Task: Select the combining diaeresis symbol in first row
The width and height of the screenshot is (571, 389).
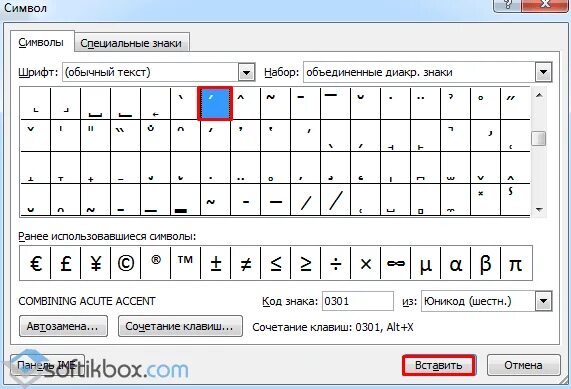Action: (425, 103)
